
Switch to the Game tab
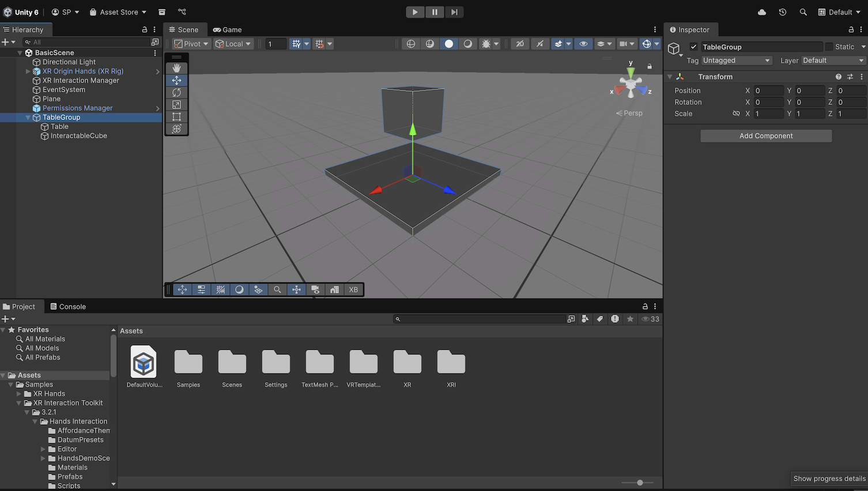[x=227, y=30]
